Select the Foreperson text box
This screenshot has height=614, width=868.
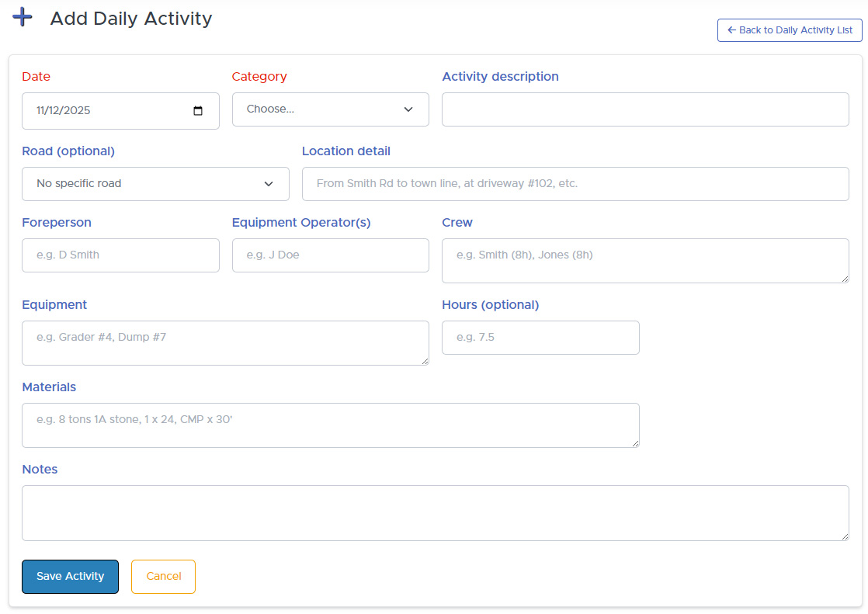click(120, 255)
